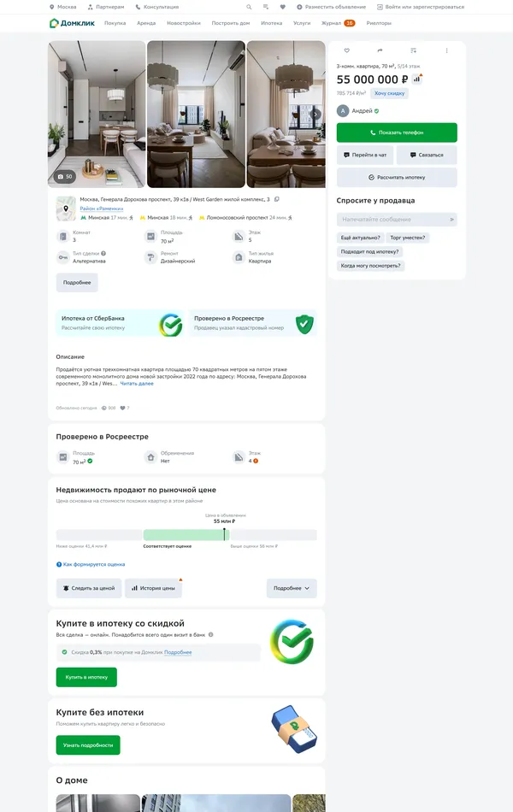Share the listing with the arrow icon
513x812 pixels.
(x=380, y=50)
